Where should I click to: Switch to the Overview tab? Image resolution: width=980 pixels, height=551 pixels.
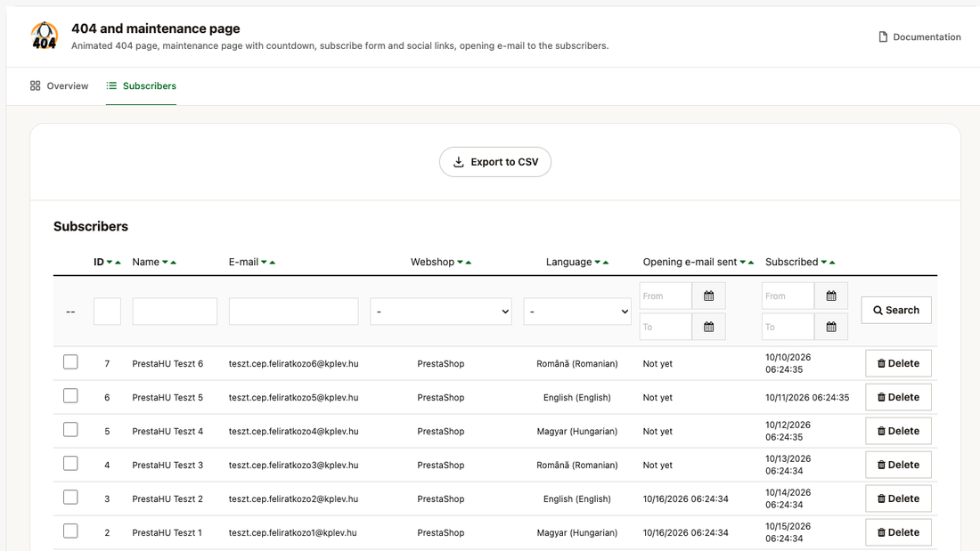pos(60,85)
